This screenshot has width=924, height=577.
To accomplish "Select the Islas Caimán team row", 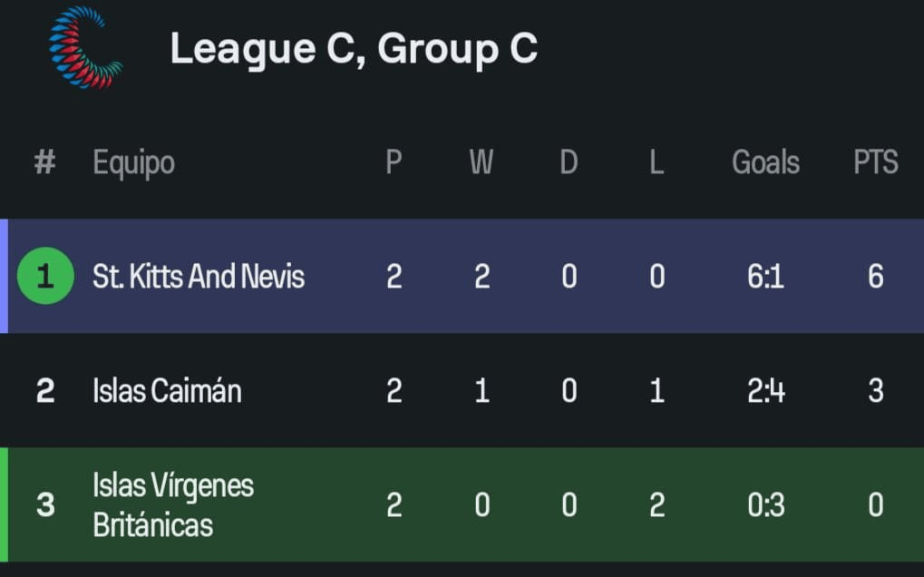I will [x=167, y=391].
